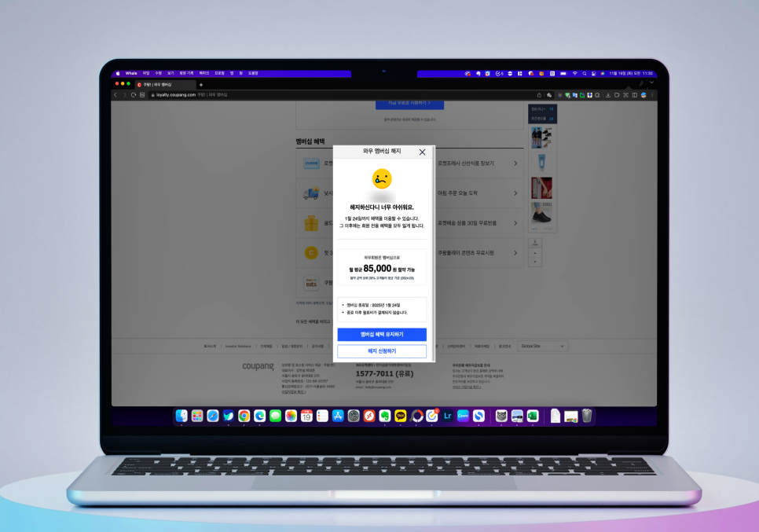
Task: Open Safari from the dock
Action: 212,416
